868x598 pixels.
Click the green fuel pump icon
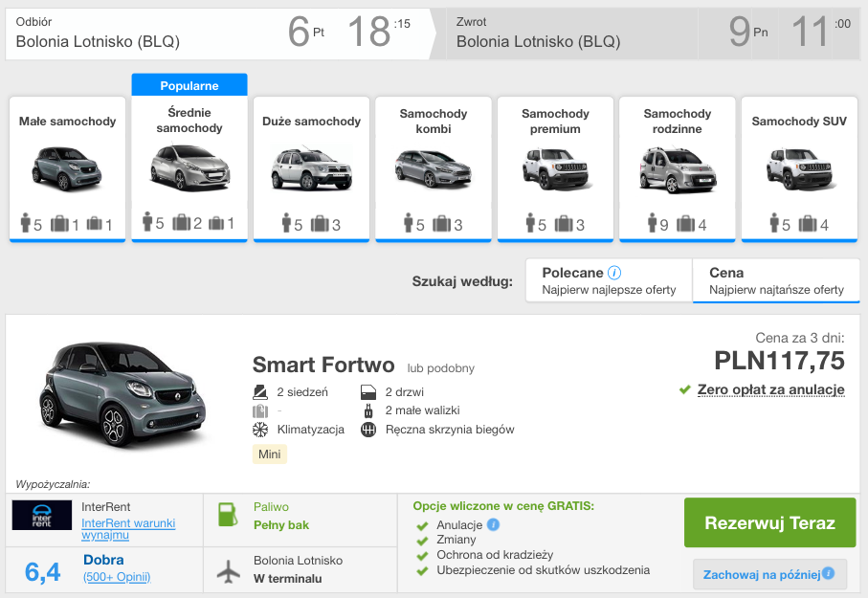point(228,515)
